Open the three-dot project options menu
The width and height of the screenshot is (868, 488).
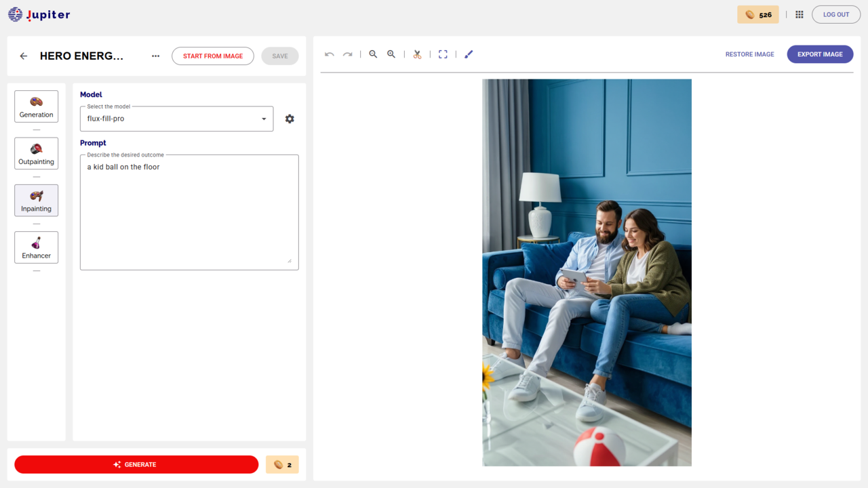pyautogui.click(x=156, y=56)
